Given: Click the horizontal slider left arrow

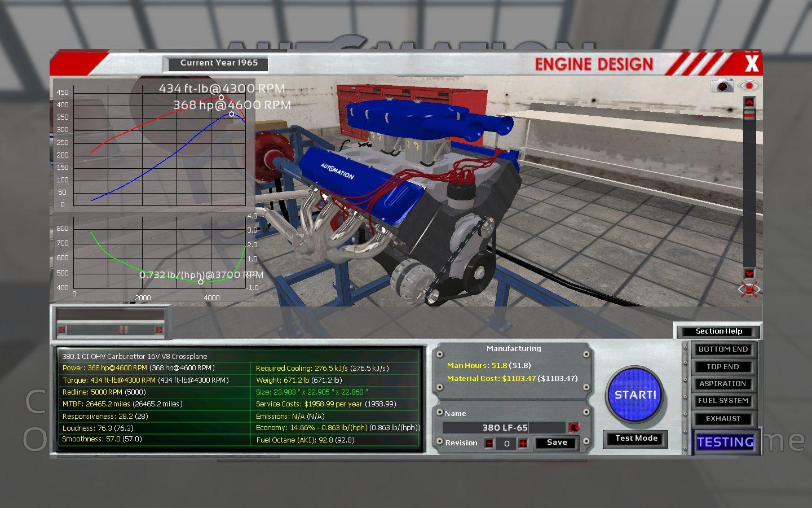Looking at the screenshot, I should point(62,330).
